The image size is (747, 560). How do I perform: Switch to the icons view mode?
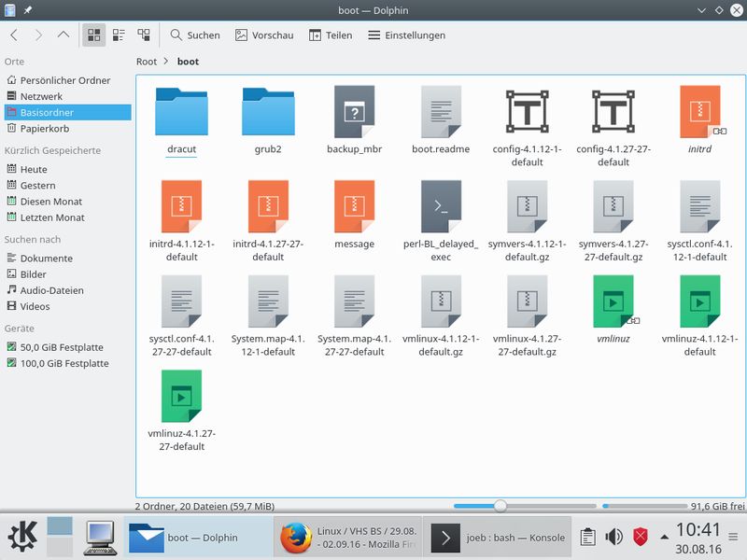click(94, 35)
